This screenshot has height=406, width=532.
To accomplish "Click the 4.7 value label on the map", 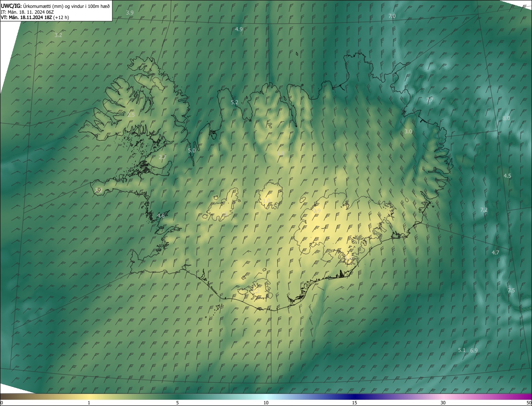I will 495,253.
